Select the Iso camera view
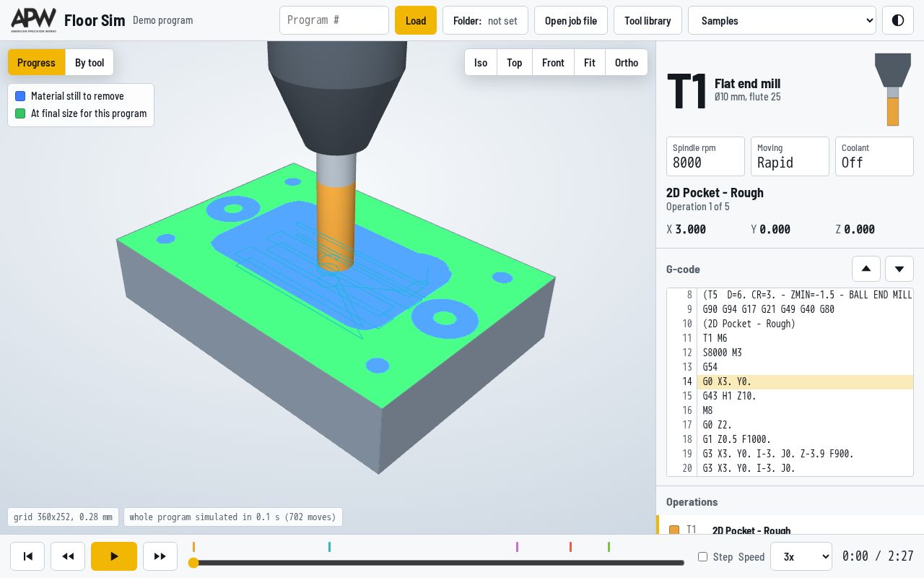 pos(481,63)
